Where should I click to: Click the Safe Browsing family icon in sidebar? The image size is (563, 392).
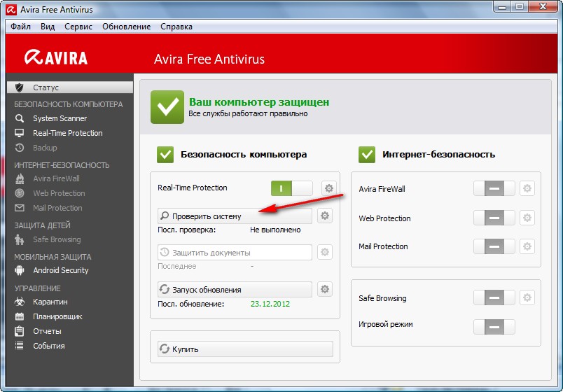20,239
